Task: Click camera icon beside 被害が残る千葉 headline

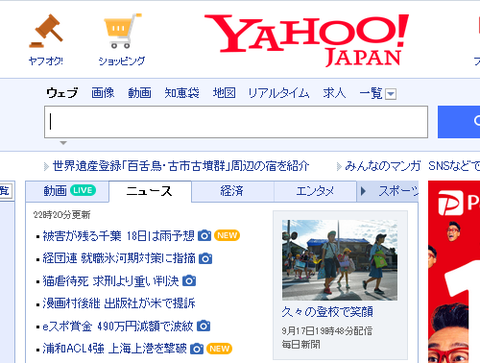Action: 204,236
